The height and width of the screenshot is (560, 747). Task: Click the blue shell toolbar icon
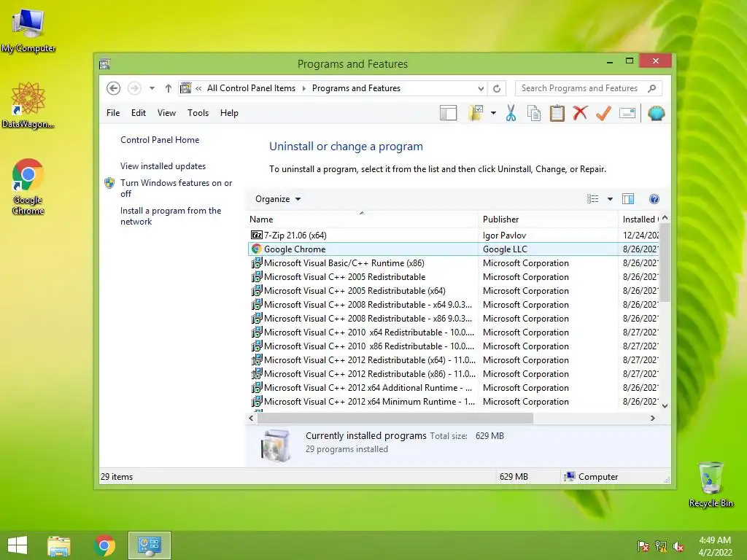656,113
